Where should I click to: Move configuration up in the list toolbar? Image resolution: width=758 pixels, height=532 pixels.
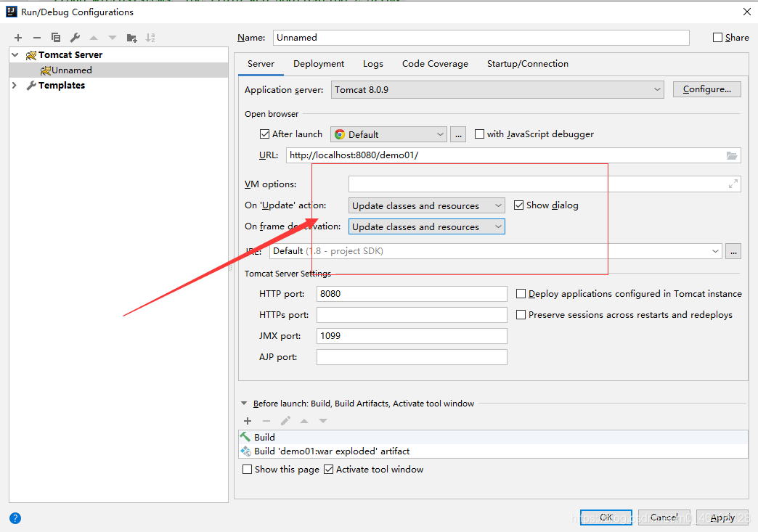point(94,38)
